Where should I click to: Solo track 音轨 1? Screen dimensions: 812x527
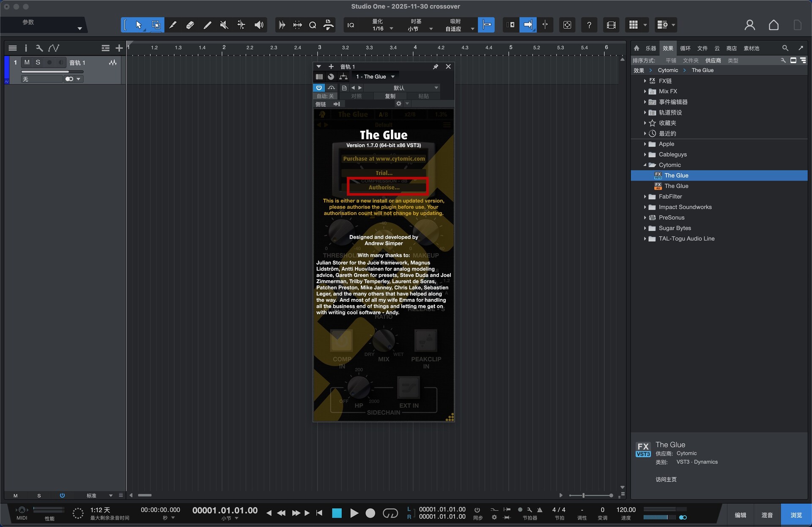(x=38, y=63)
